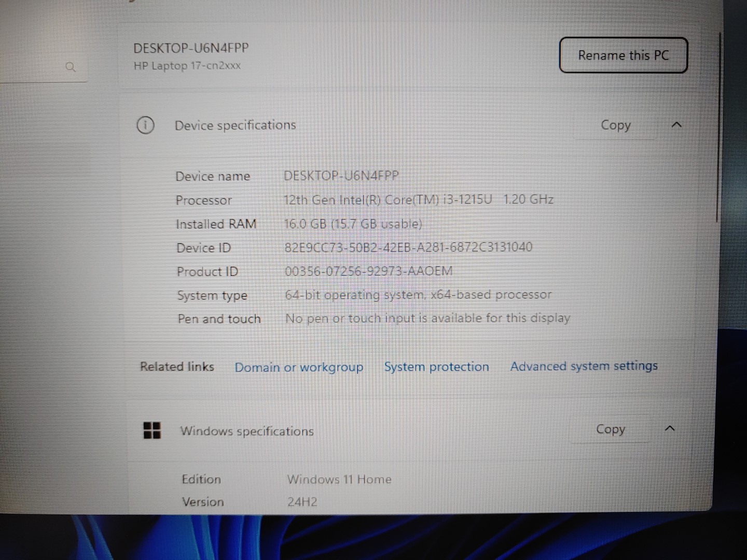Viewport: 747px width, 560px height.
Task: Copy the Windows specifications details
Action: (611, 429)
